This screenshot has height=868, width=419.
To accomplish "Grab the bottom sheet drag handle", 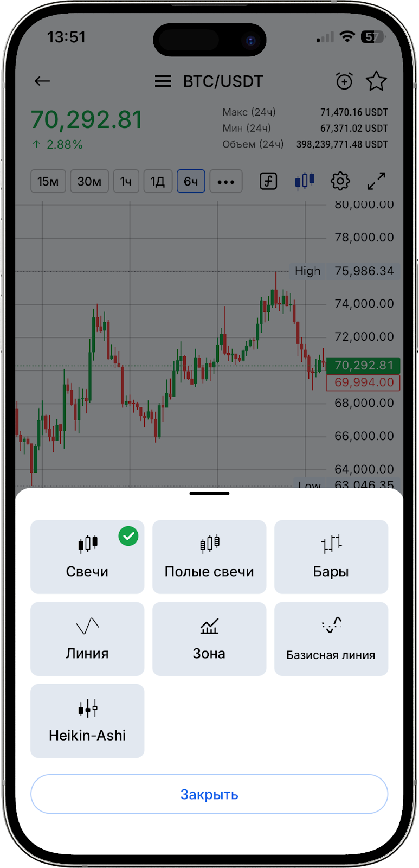I will pyautogui.click(x=209, y=494).
